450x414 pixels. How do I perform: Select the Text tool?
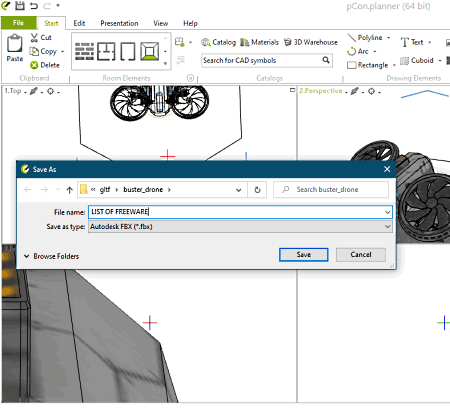[x=412, y=42]
